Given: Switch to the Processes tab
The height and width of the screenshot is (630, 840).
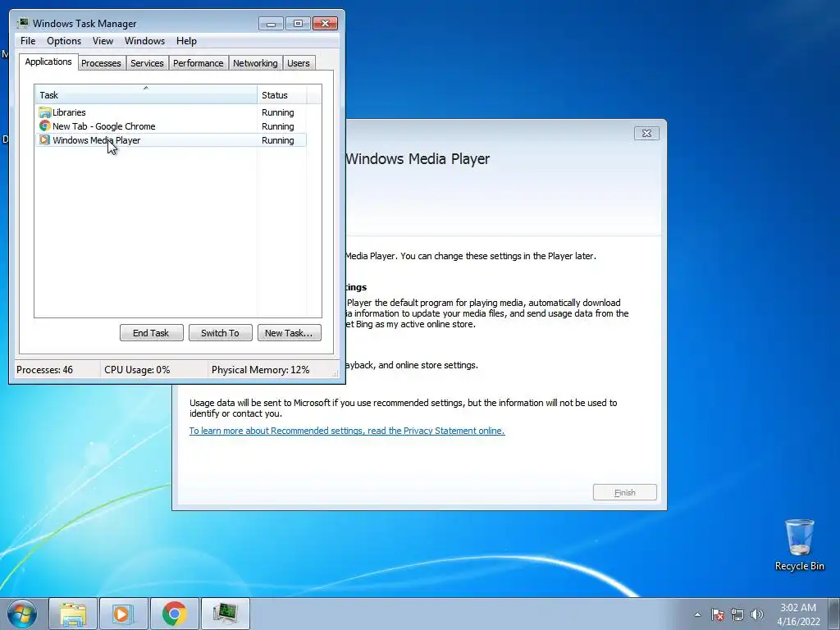Looking at the screenshot, I should [101, 63].
